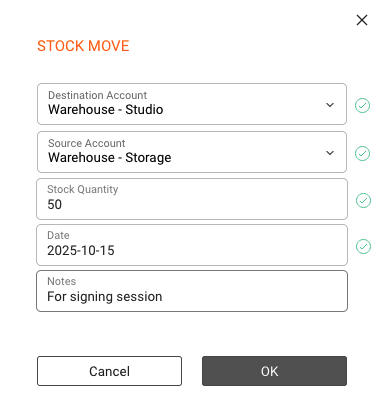The image size is (384, 411).
Task: Click the validation checkmark next to Date
Action: 363,247
